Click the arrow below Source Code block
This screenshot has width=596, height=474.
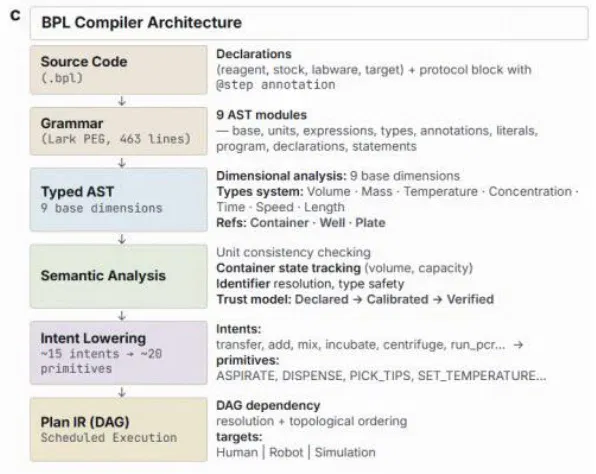(122, 101)
